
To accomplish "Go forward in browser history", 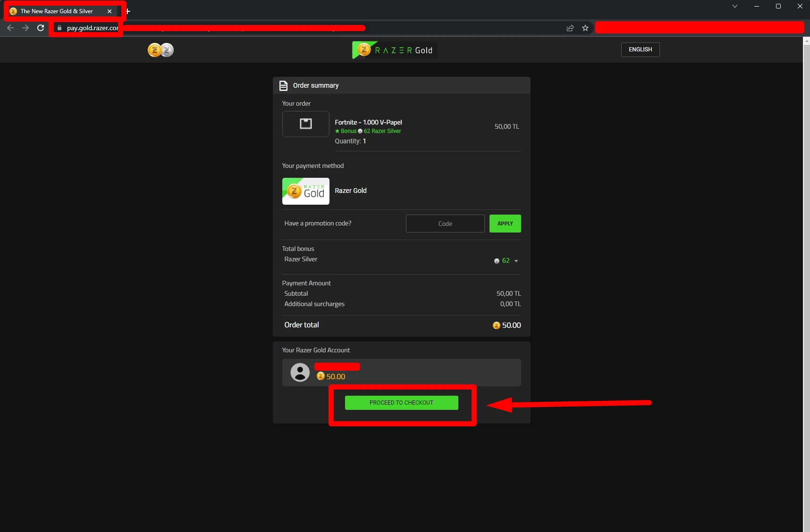I will coord(25,28).
